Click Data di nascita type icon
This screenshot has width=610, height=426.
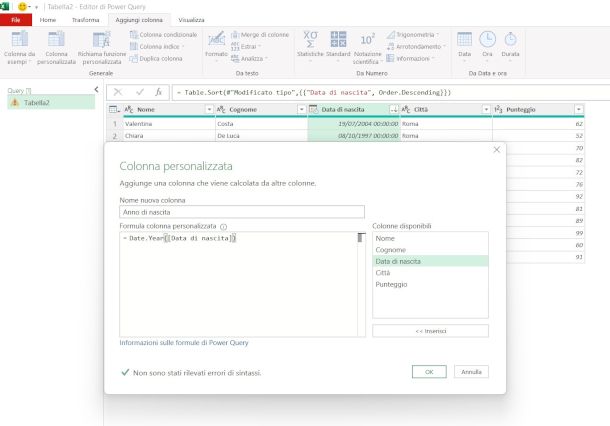tap(313, 110)
